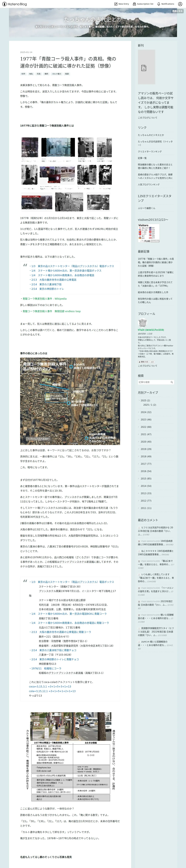This screenshot has height=868, width=186.
Task: Click the New Entry pencil icon
Action: (116, 4)
